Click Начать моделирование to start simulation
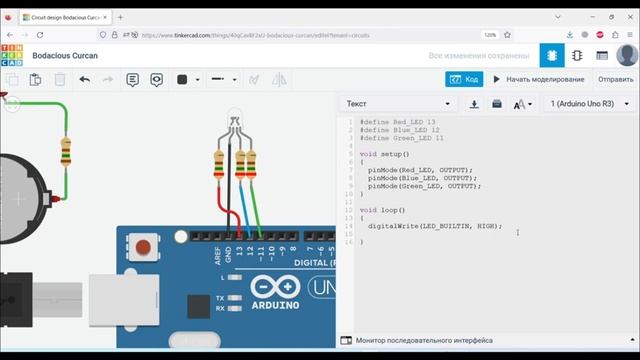 click(x=539, y=79)
